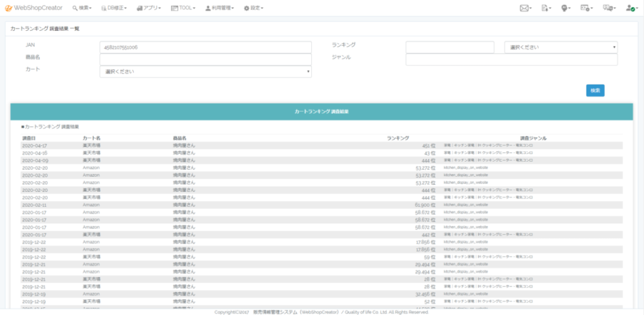Image resolution: width=644 pixels, height=315 pixels.
Task: Click the ■カートランキング 調査結果 section label
Action: pos(50,127)
